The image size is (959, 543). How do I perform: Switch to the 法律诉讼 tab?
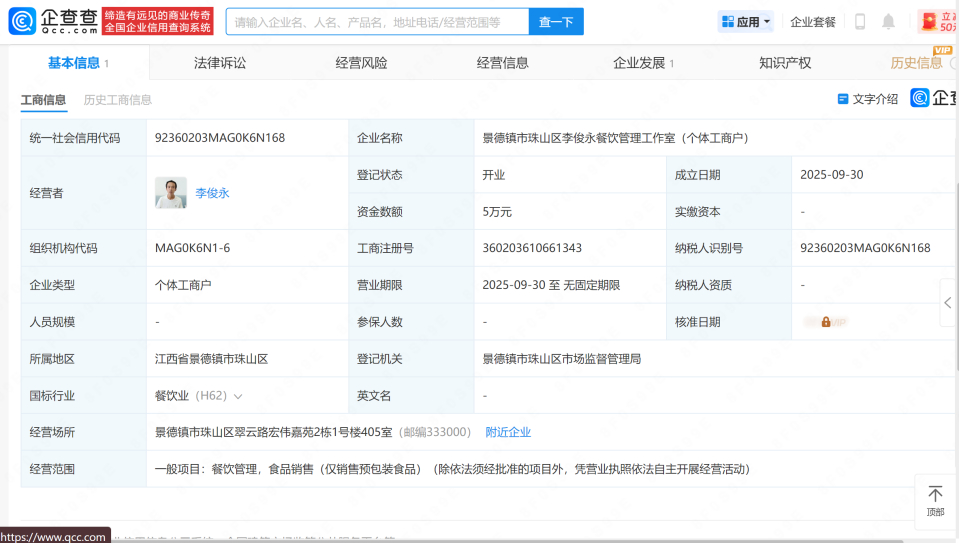point(220,63)
